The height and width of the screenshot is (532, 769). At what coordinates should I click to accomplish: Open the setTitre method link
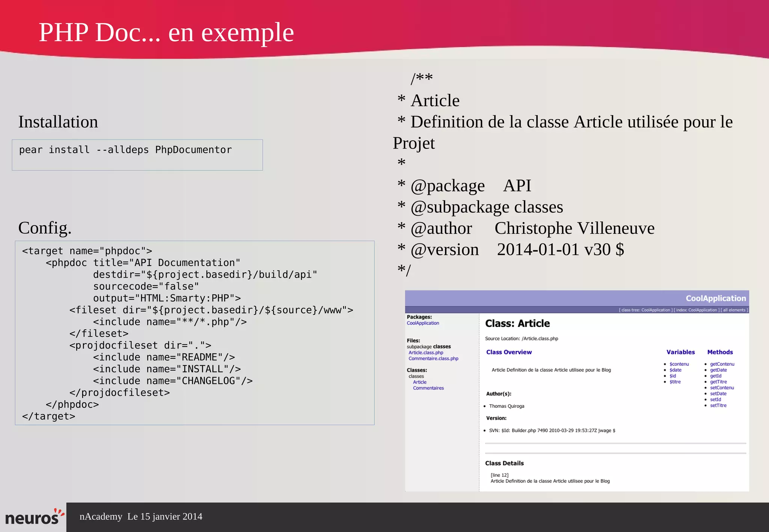point(718,406)
